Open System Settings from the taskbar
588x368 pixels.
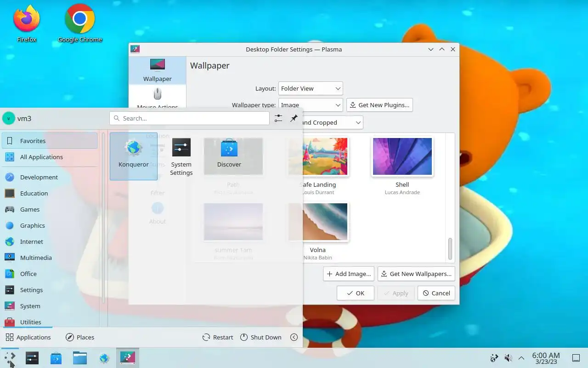pyautogui.click(x=32, y=358)
